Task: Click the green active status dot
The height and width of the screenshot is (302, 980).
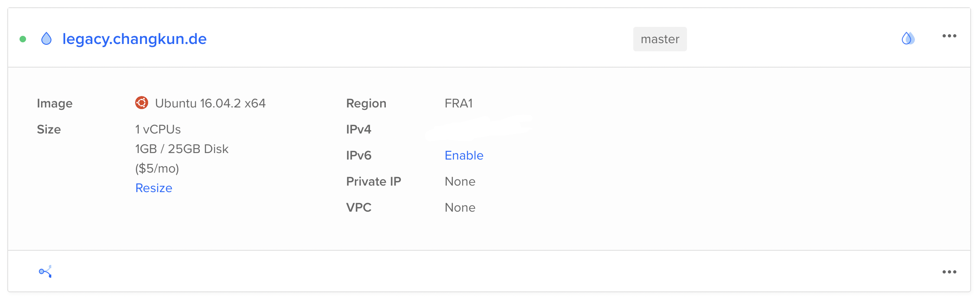Action: [23, 39]
